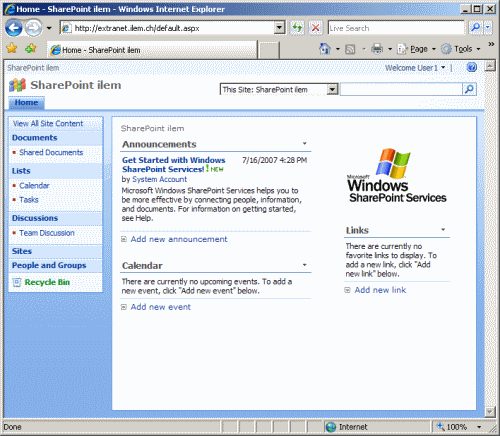Screen dimensions: 500x436
Task: Click Add new announcement link
Action: 179,239
